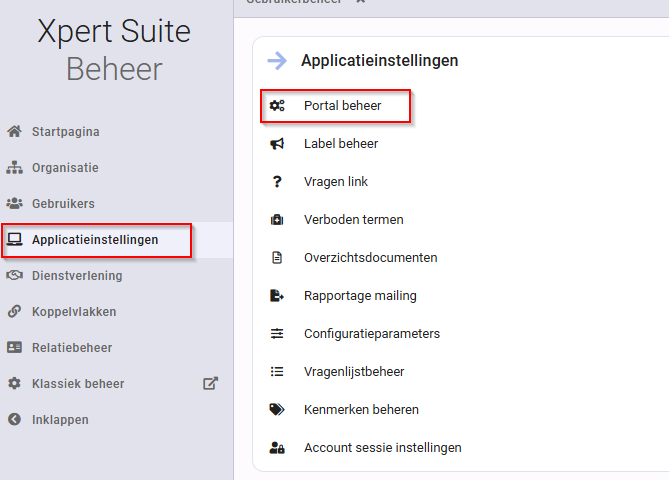Click the gear icon beside Klassiek beheer

pos(15,383)
